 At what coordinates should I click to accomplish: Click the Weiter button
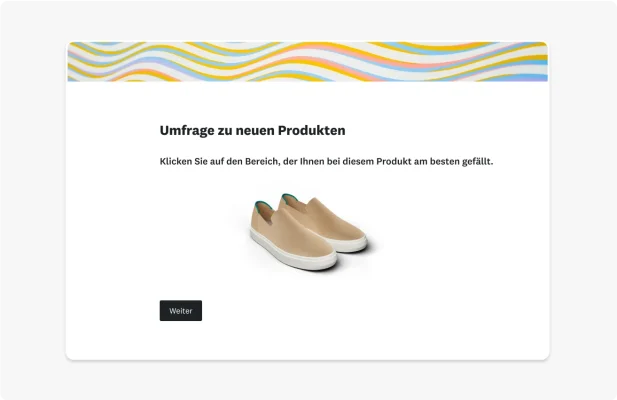pos(180,311)
